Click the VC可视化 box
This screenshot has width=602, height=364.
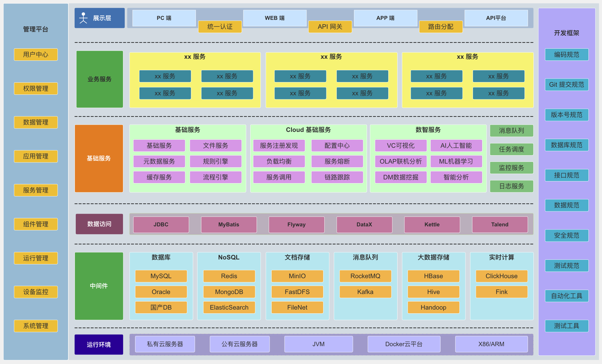[401, 146]
